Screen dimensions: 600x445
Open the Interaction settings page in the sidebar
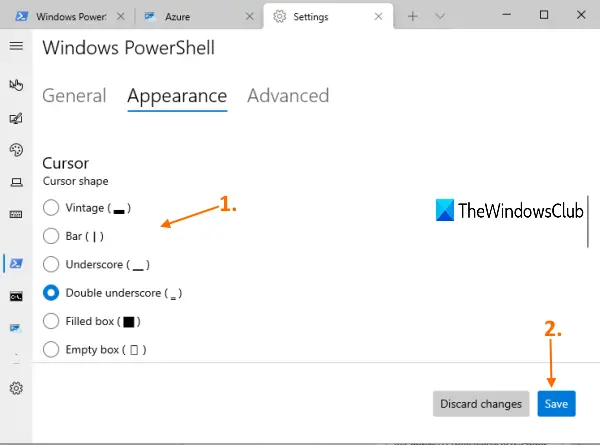16,85
